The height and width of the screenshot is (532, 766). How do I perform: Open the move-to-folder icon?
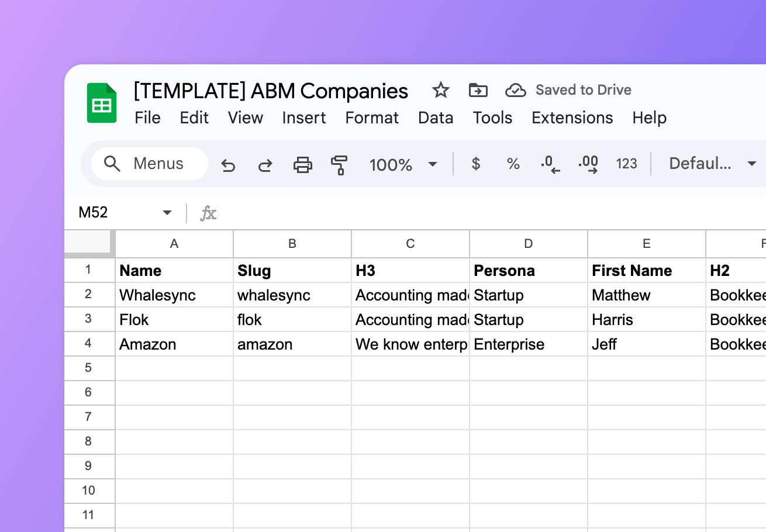tap(478, 90)
